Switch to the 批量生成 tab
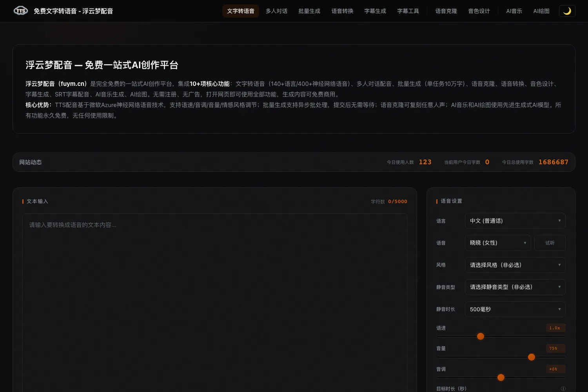This screenshot has height=392, width=588. 309,11
